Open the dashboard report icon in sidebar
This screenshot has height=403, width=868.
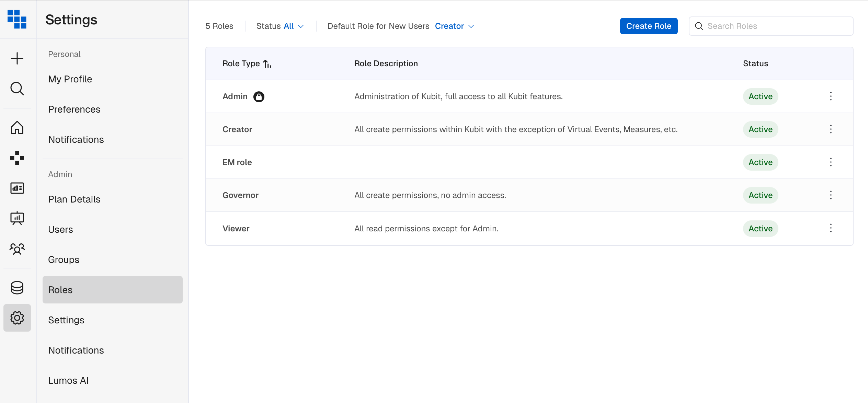[17, 188]
